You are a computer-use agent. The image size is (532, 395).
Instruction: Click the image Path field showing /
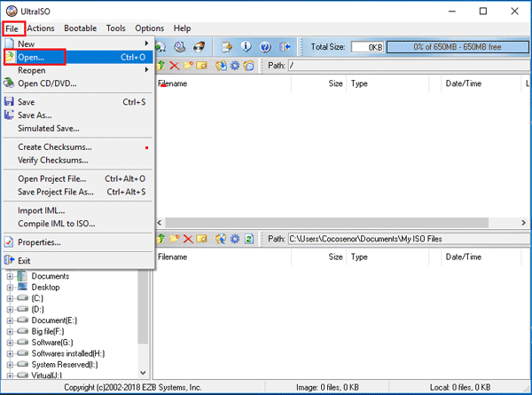point(409,65)
